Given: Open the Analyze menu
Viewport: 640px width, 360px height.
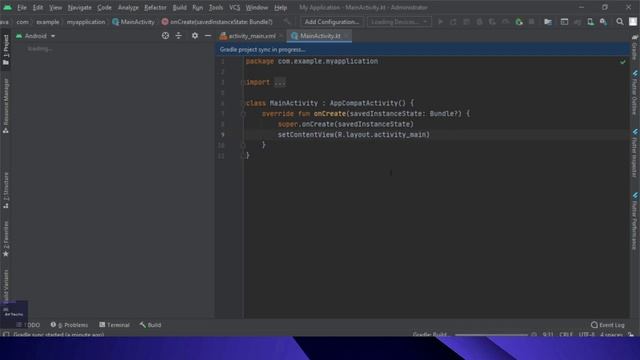Looking at the screenshot, I should click(128, 7).
